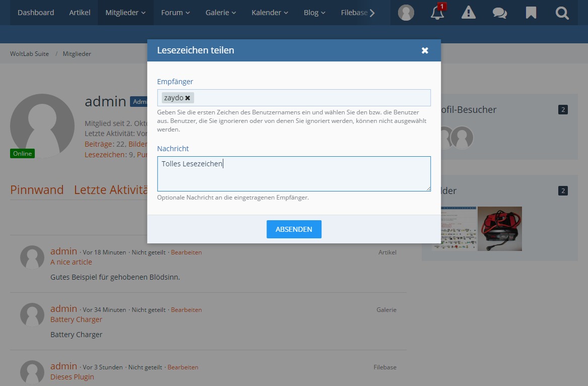
Task: Expand the Mitglieder dropdown menu
Action: [125, 13]
